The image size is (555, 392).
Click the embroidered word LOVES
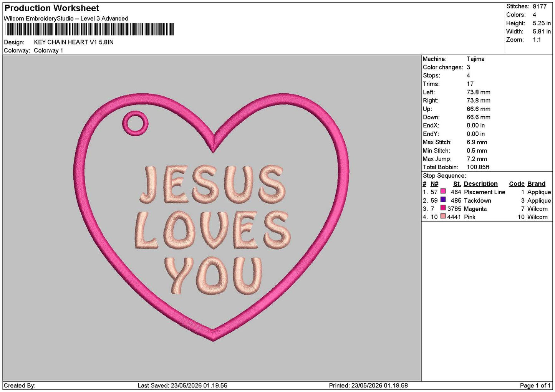click(x=212, y=230)
